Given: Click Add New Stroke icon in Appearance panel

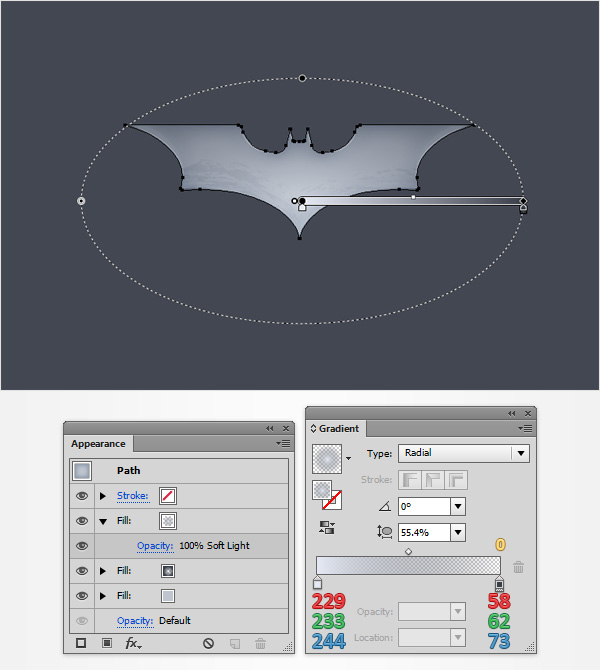Looking at the screenshot, I should (81, 643).
